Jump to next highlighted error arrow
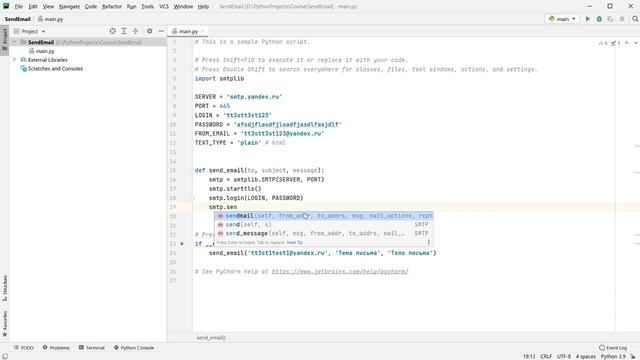The width and height of the screenshot is (640, 360). click(636, 42)
